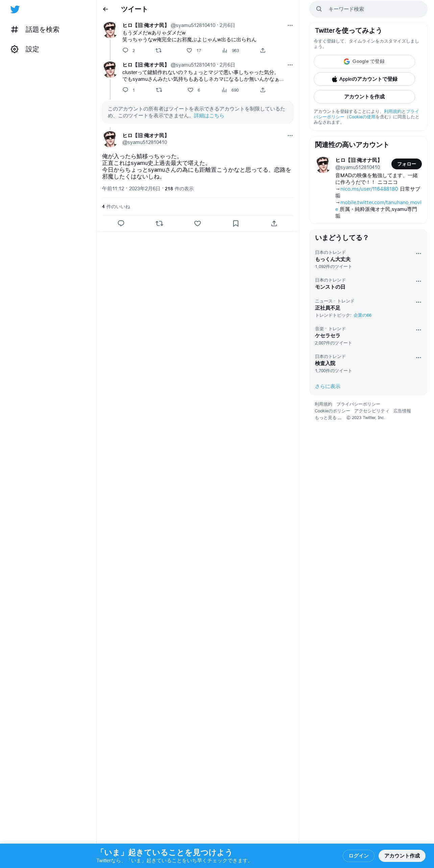Share the tweet with 963 views

263,50
